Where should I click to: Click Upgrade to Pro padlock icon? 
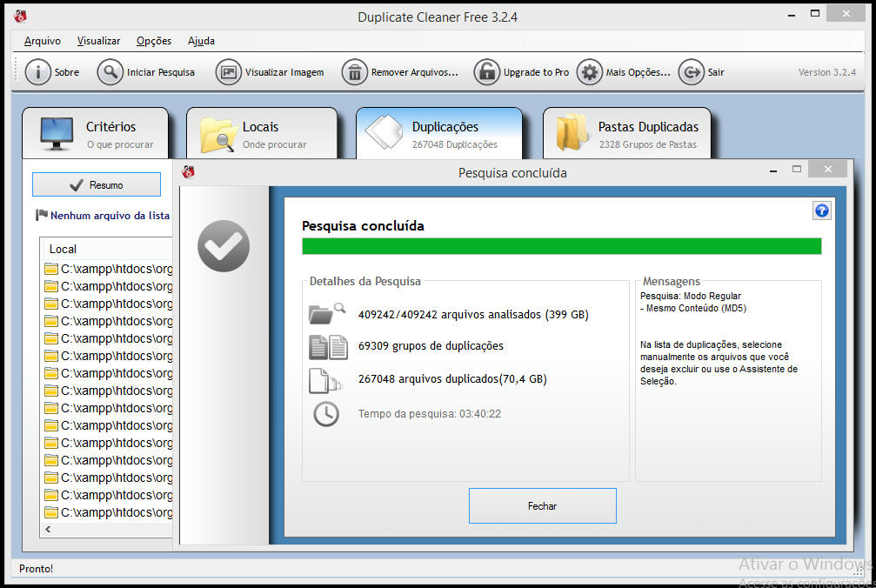[486, 72]
